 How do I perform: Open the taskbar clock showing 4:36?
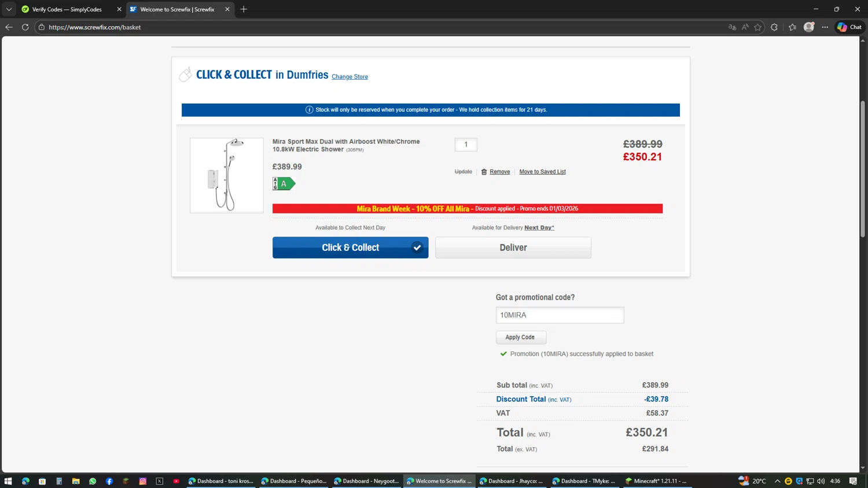835,481
